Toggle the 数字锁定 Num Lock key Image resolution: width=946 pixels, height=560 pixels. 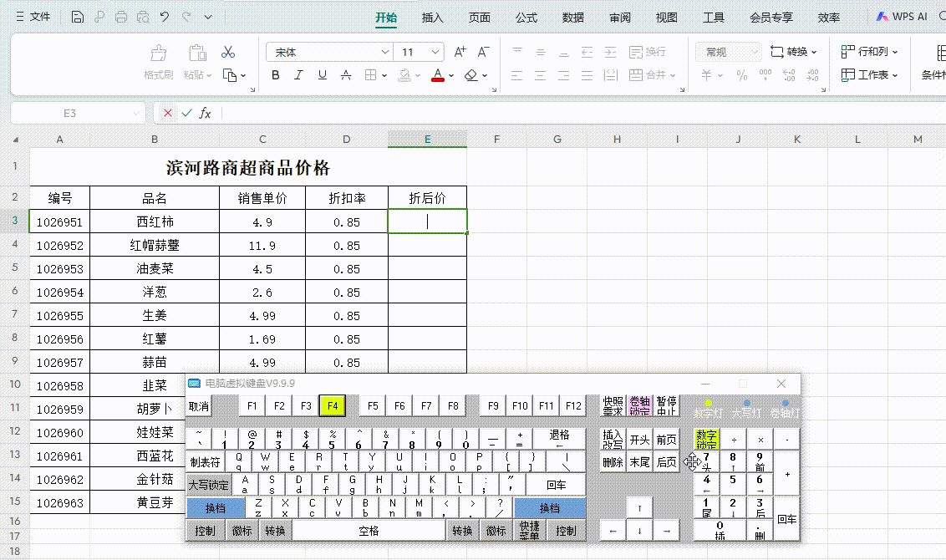click(x=706, y=440)
